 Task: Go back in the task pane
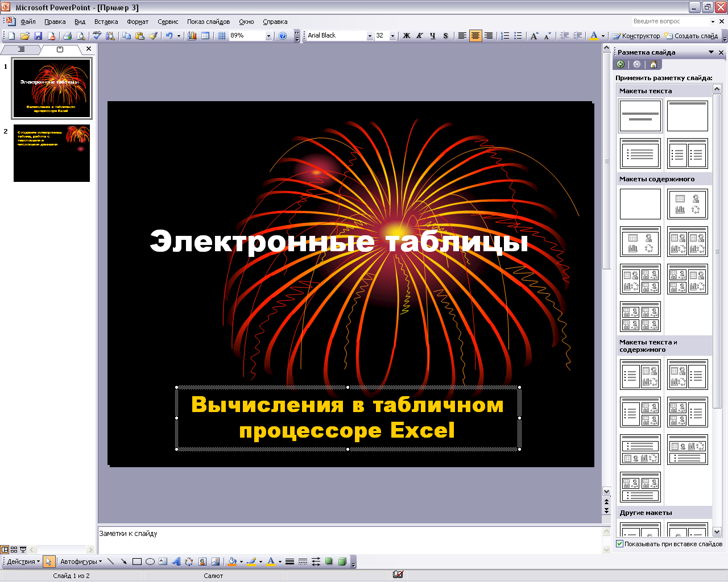pos(621,64)
